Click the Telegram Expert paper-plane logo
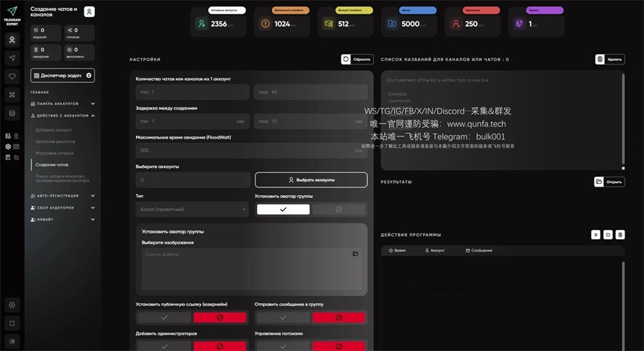Viewport: 644px width, 351px height. click(12, 11)
